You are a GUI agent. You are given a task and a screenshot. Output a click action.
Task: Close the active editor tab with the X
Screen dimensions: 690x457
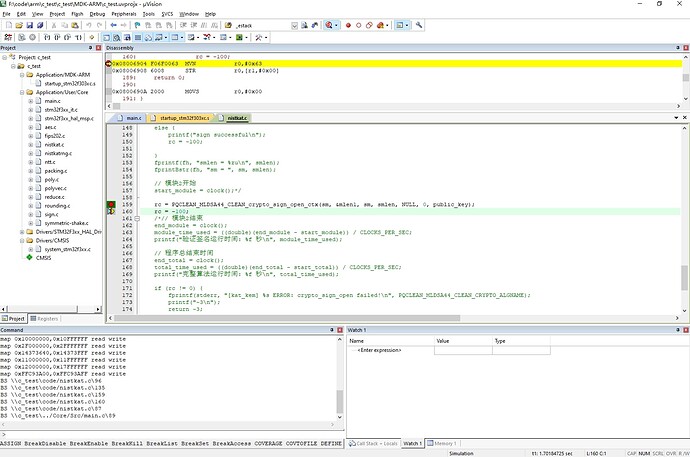click(x=685, y=117)
